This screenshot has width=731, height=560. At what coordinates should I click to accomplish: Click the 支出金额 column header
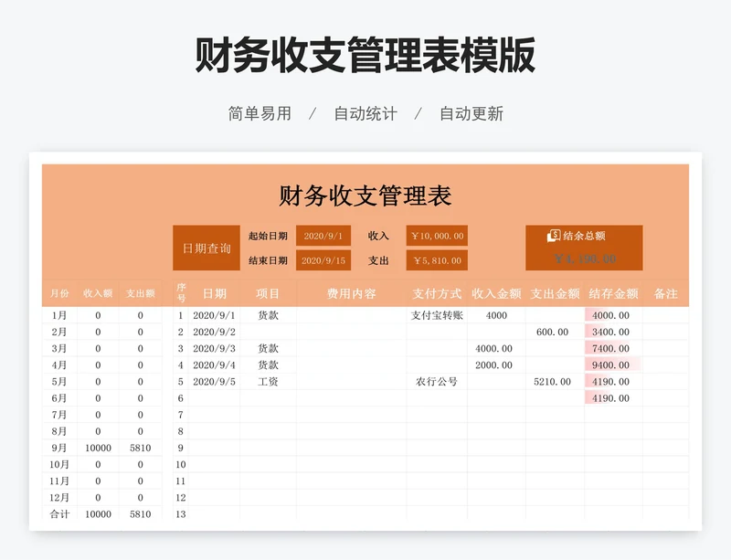[x=555, y=293]
